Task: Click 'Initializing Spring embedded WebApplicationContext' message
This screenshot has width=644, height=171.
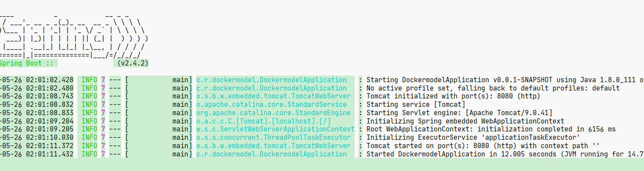Action: click(465, 121)
